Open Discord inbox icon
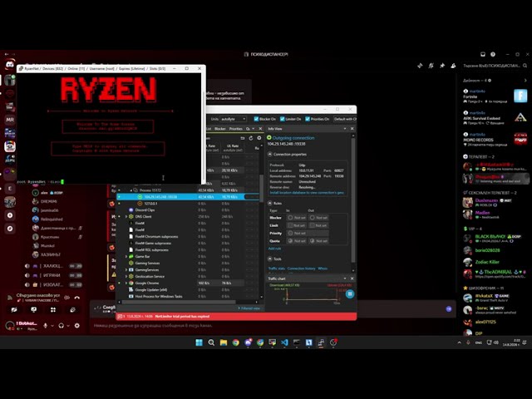532x399 pixels. tap(483, 54)
